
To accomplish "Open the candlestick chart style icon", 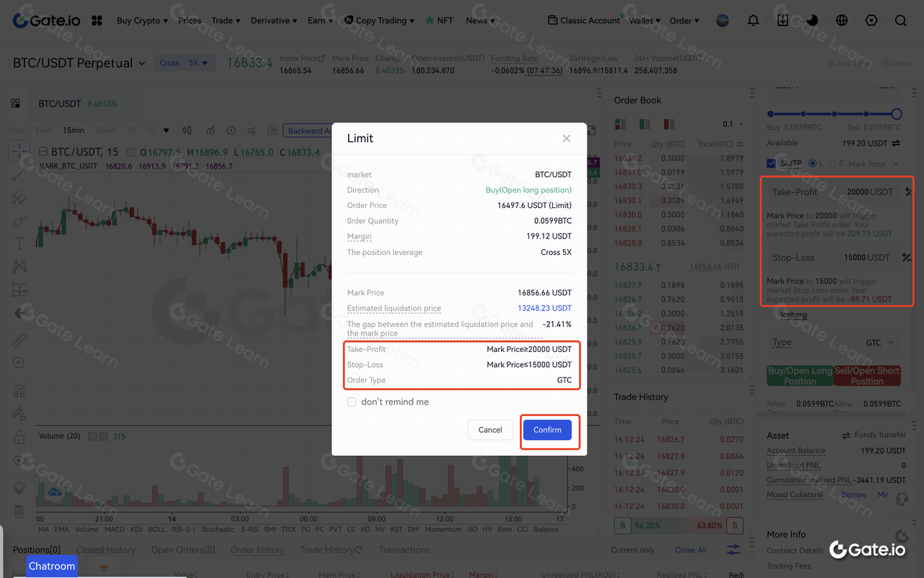I will [x=187, y=130].
